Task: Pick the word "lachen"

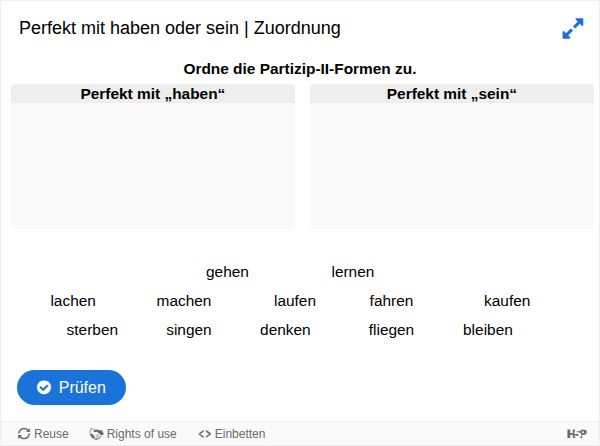Action: pos(73,301)
